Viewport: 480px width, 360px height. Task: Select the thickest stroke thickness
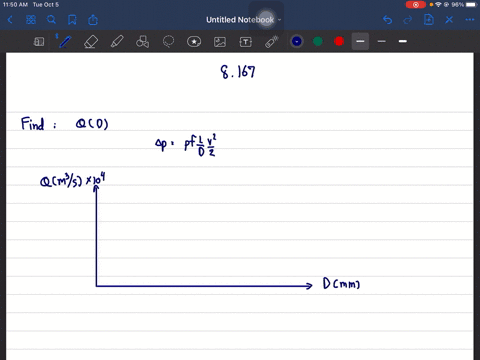point(403,41)
